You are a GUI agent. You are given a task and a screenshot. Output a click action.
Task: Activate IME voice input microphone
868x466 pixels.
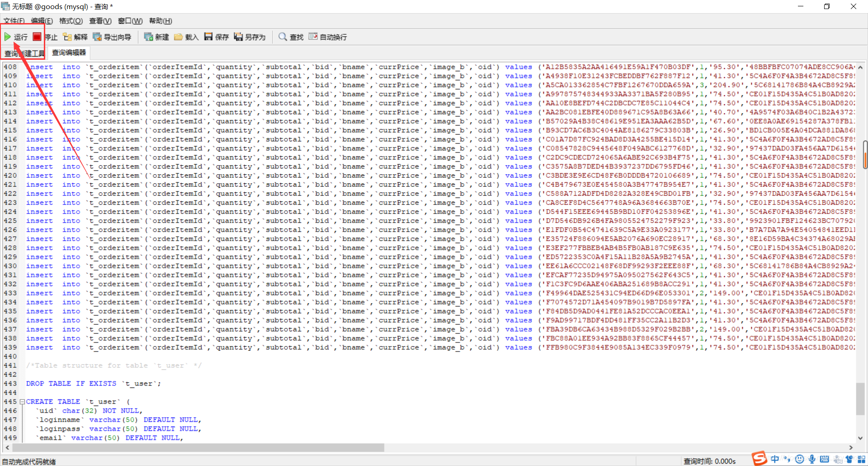(812, 459)
